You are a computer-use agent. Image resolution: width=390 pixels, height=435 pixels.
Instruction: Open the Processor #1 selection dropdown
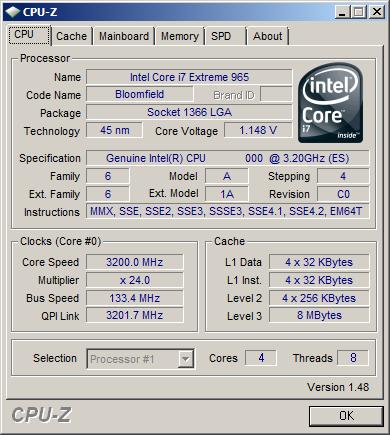pyautogui.click(x=140, y=359)
